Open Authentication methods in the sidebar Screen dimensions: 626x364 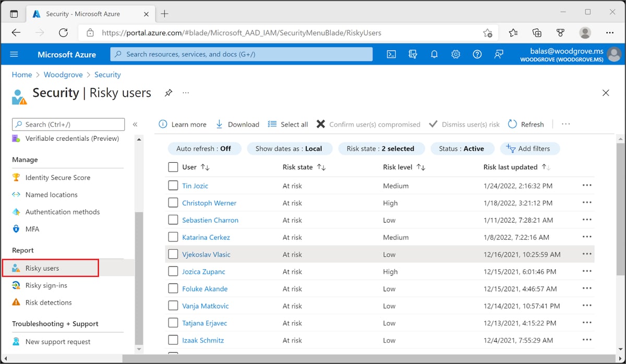click(x=63, y=212)
